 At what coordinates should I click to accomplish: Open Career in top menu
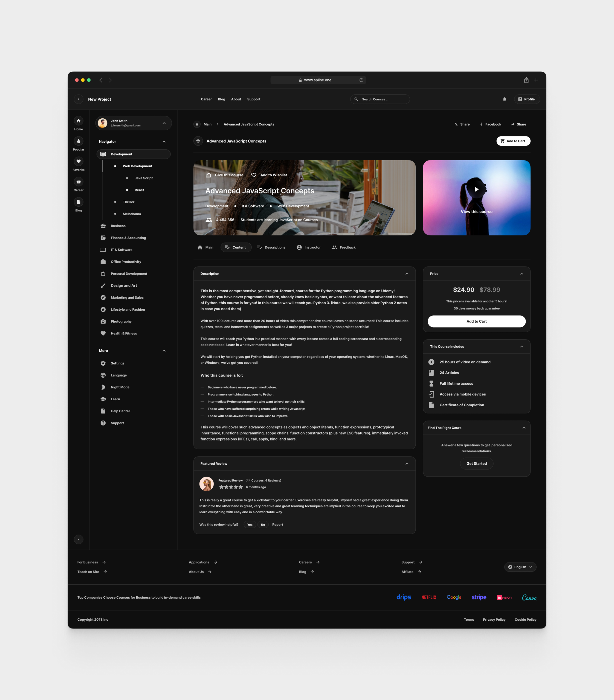206,99
